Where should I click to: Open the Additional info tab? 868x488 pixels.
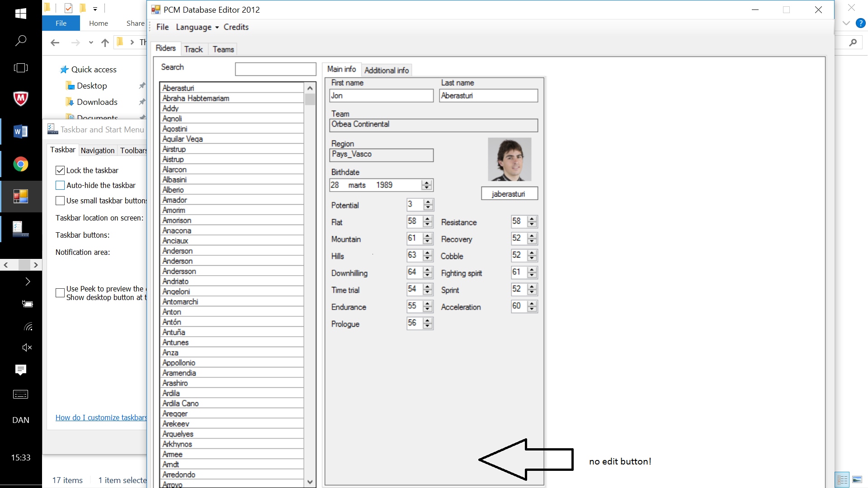tap(387, 70)
